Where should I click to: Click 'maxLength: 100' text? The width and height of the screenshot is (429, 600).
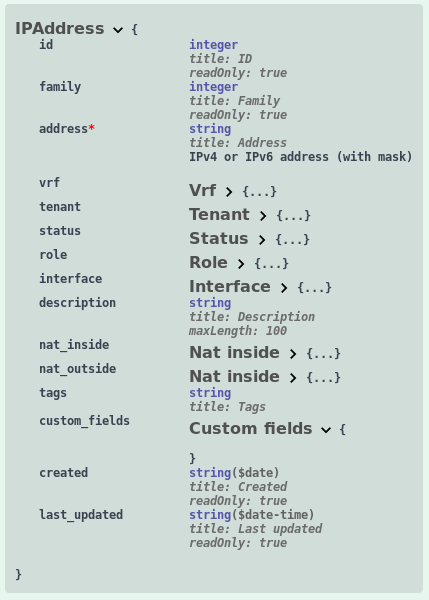[x=238, y=331]
